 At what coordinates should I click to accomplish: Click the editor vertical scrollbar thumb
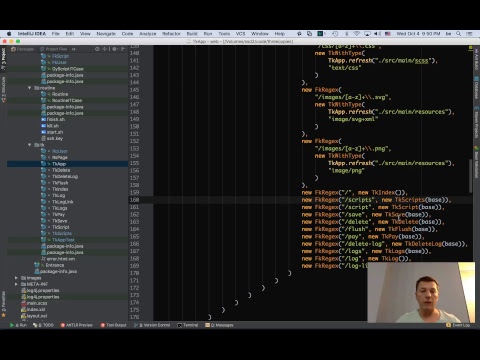tap(470, 176)
